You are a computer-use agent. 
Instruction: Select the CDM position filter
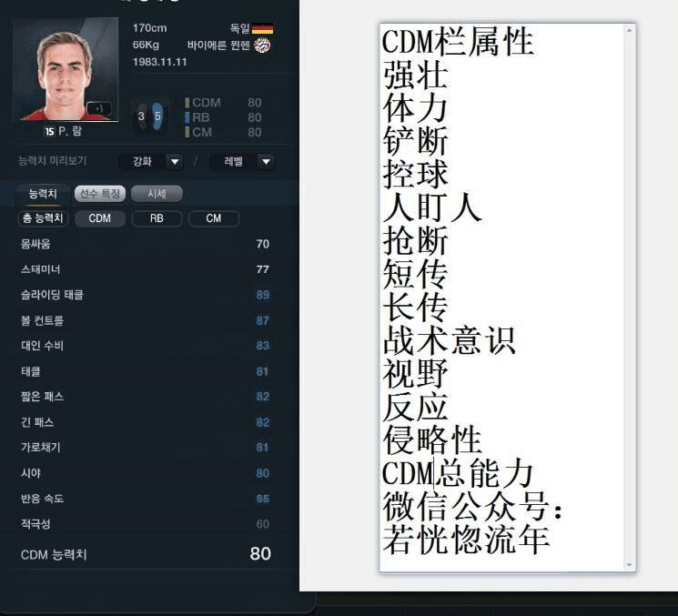(100, 218)
